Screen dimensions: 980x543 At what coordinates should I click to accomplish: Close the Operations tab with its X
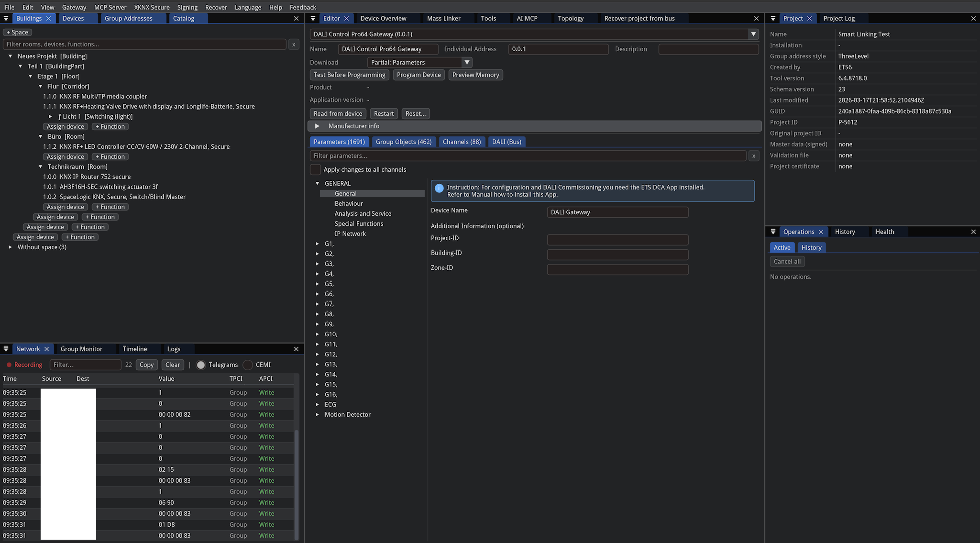click(821, 232)
